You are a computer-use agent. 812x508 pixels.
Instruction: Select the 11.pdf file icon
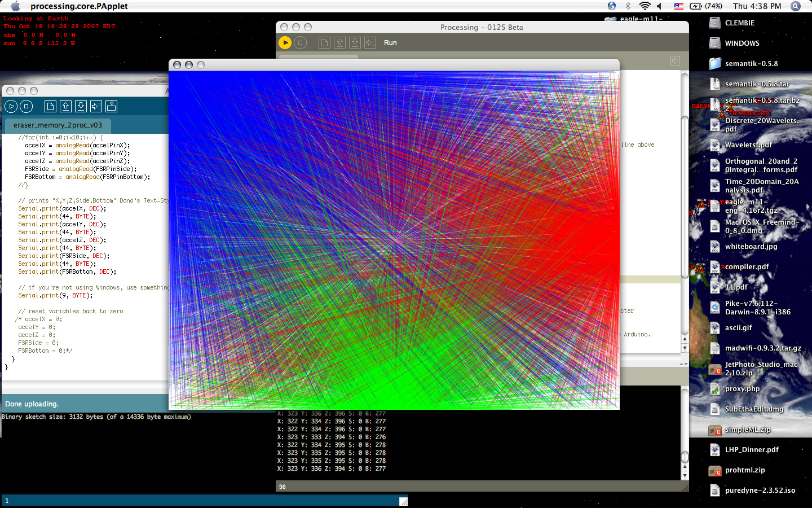tap(715, 287)
